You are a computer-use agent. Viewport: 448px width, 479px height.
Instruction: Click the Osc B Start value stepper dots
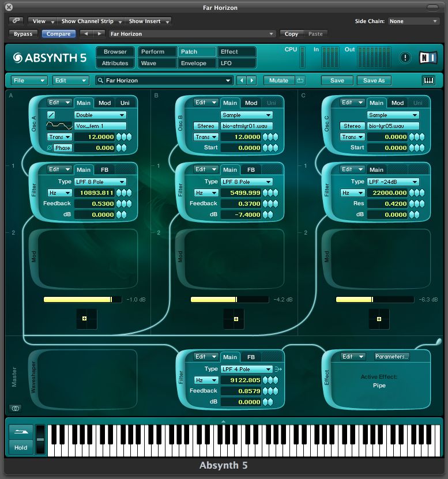click(x=270, y=148)
